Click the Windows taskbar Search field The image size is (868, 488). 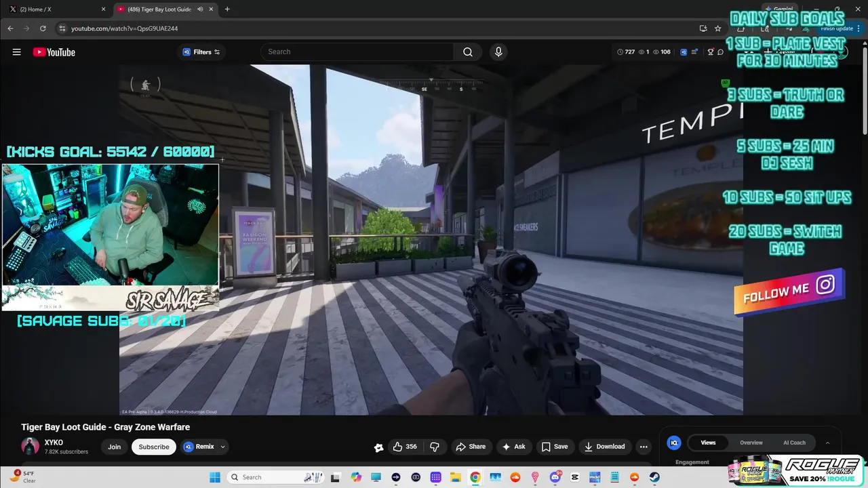tap(275, 477)
